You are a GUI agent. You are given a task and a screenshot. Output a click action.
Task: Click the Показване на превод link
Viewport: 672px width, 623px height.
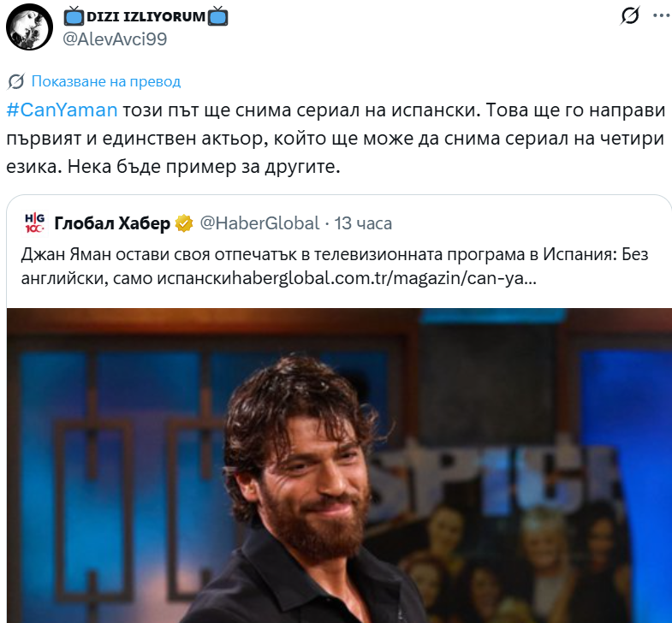click(106, 81)
